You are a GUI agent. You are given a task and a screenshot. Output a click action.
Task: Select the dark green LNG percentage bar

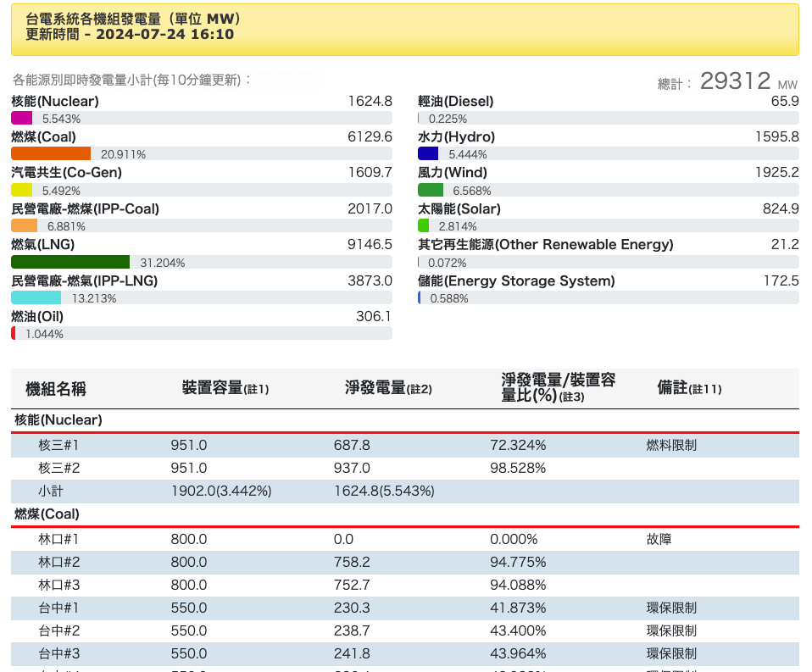pyautogui.click(x=70, y=262)
